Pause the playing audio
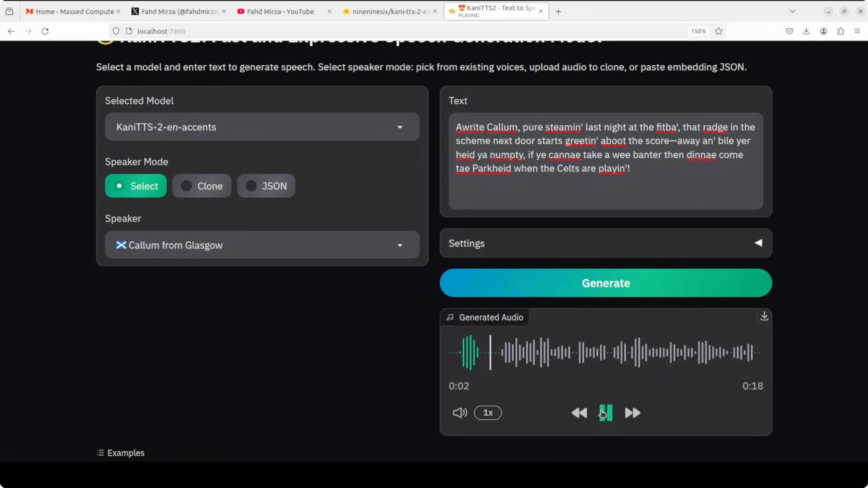 coord(605,413)
